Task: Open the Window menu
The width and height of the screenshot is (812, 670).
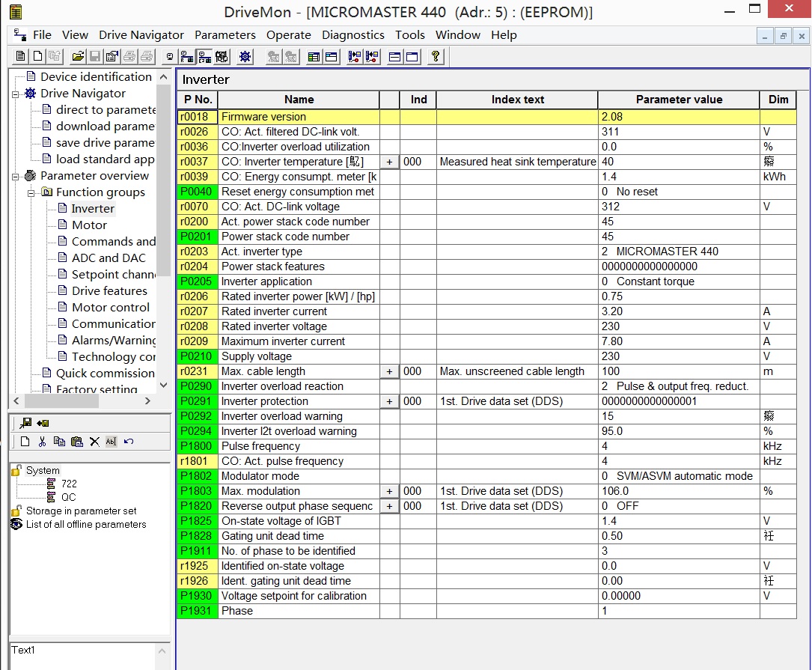Action: point(458,34)
